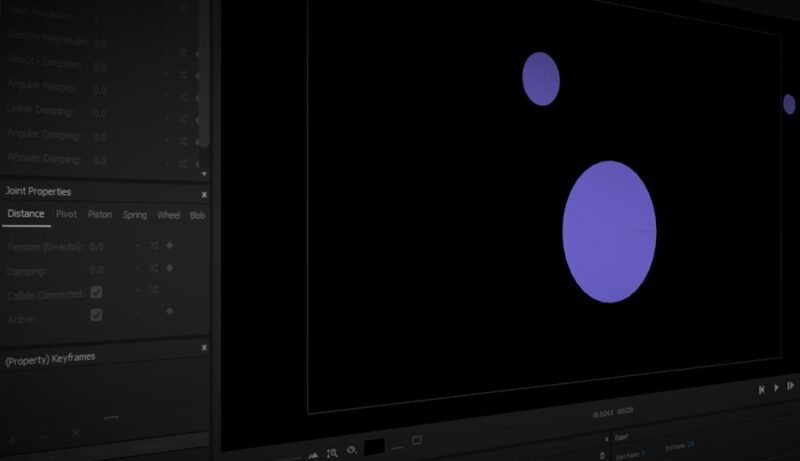Add a keyframe for joint Damping
The height and width of the screenshot is (461, 800).
pyautogui.click(x=169, y=268)
